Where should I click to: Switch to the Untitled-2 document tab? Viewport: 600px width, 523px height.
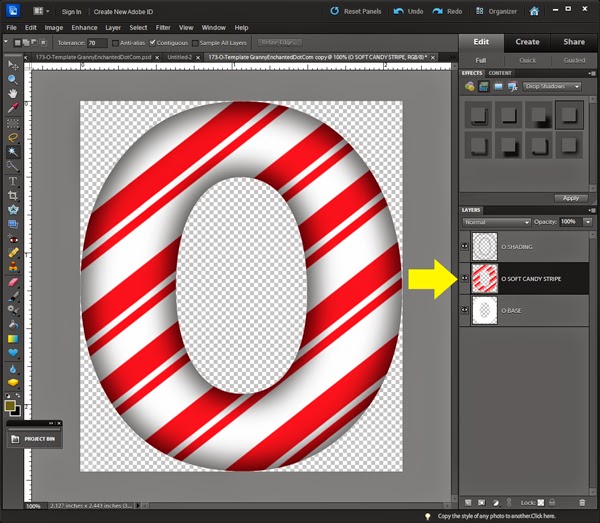[180, 57]
